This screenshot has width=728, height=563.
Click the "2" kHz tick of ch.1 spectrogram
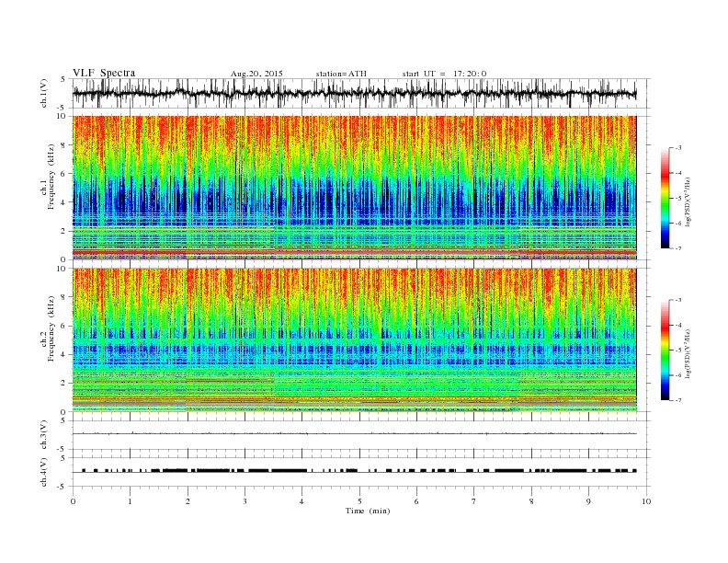click(x=63, y=231)
